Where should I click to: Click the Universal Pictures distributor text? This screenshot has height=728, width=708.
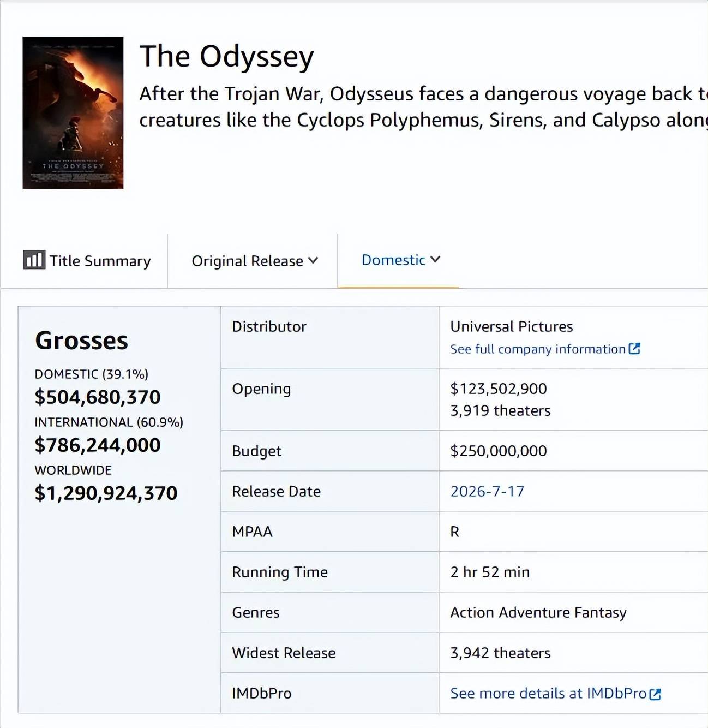click(x=512, y=326)
